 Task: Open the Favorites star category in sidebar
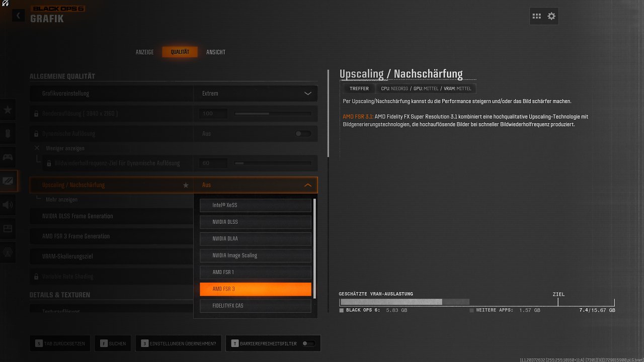click(8, 109)
